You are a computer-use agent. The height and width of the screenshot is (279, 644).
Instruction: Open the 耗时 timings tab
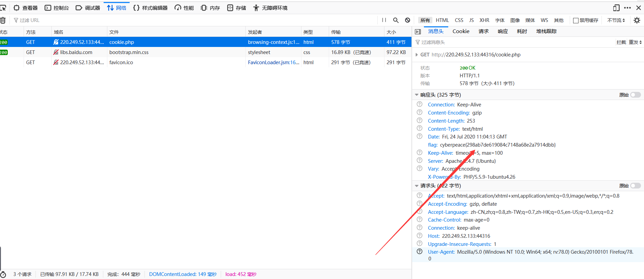[x=522, y=31]
